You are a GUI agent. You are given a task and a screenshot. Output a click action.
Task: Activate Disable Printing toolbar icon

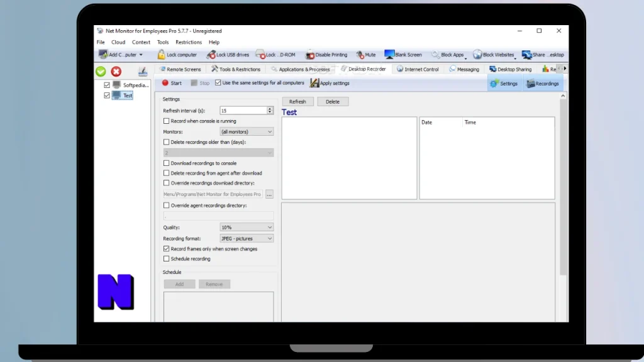(x=310, y=55)
